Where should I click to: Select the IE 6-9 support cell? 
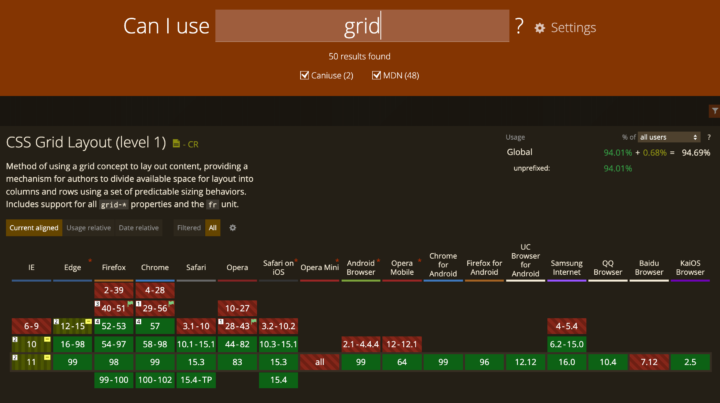click(31, 326)
